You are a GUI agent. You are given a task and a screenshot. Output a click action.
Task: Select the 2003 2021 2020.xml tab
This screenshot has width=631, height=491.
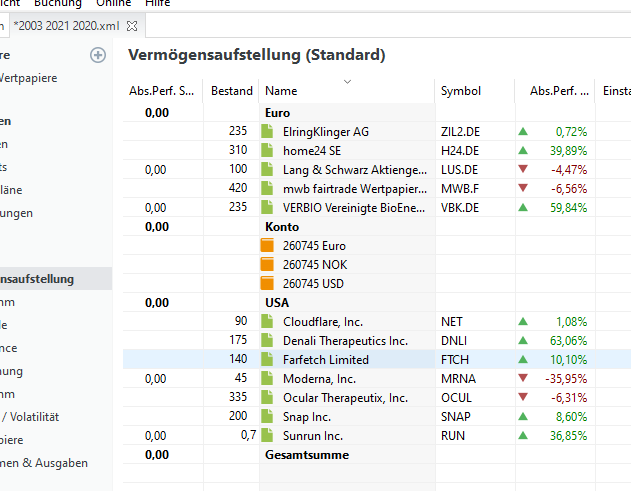point(67,26)
